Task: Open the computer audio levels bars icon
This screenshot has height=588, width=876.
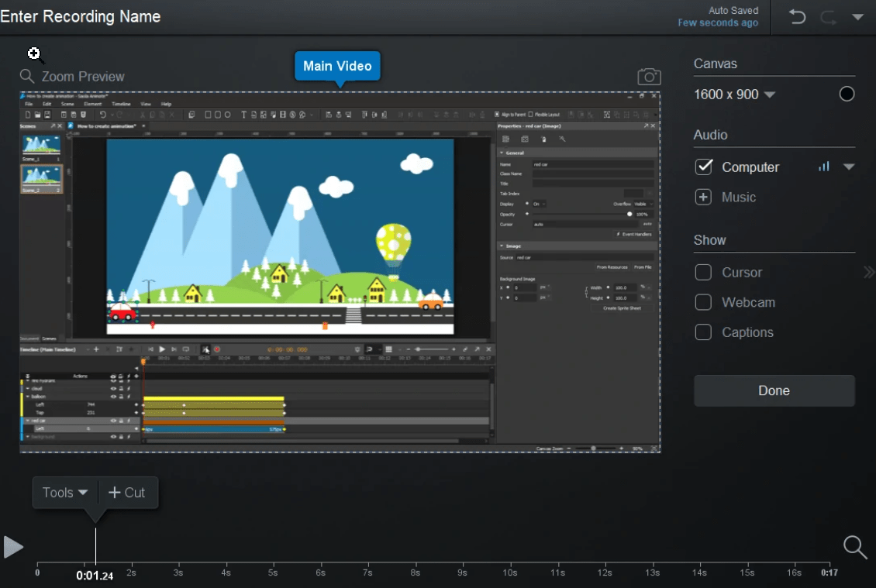Action: pyautogui.click(x=824, y=167)
